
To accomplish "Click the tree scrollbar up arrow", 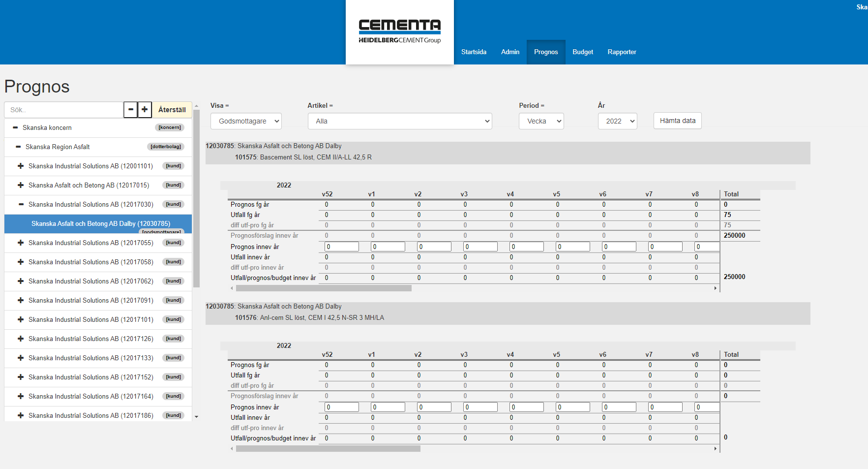I will click(197, 106).
